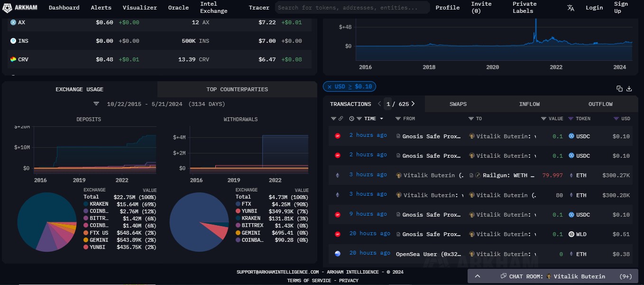644x285 pixels.
Task: Open the VALUE column filter
Action: pyautogui.click(x=543, y=119)
